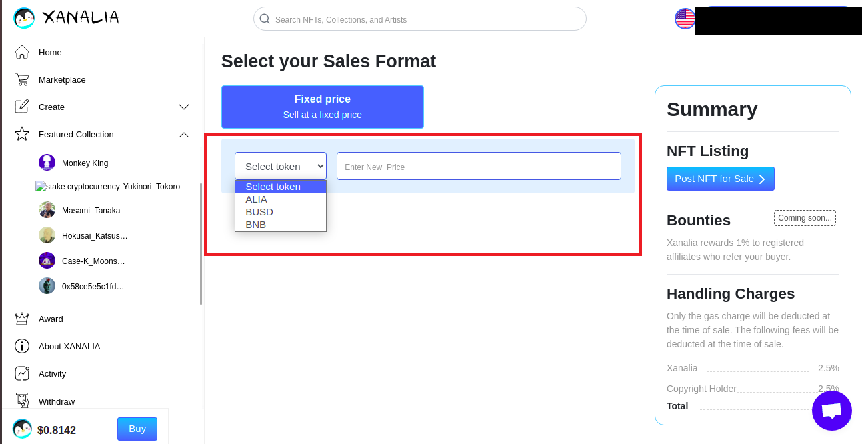Click the Home house icon

pyautogui.click(x=22, y=52)
